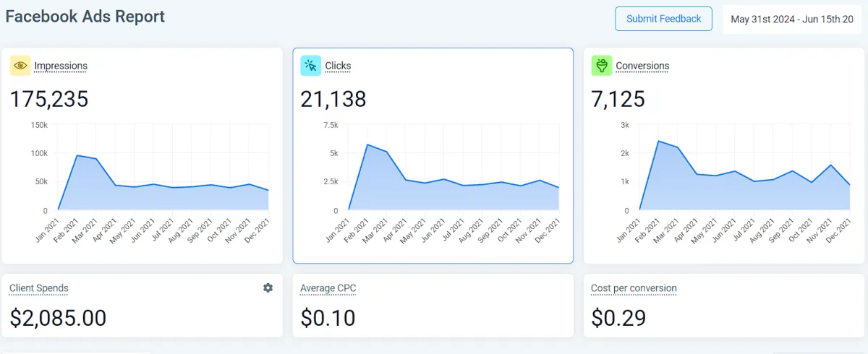
Task: Click the Impressions eye icon
Action: point(20,66)
